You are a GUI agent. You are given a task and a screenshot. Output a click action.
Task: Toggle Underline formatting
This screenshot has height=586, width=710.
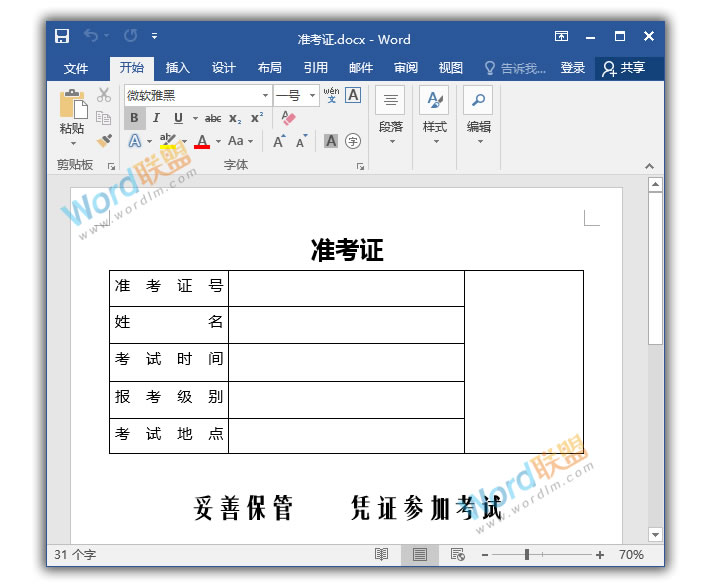(178, 118)
